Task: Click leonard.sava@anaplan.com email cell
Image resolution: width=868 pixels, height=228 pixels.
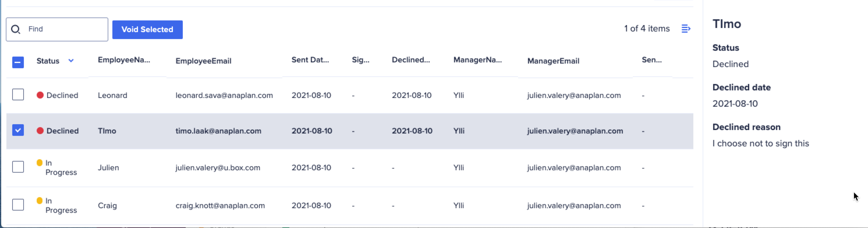Action: pos(224,95)
